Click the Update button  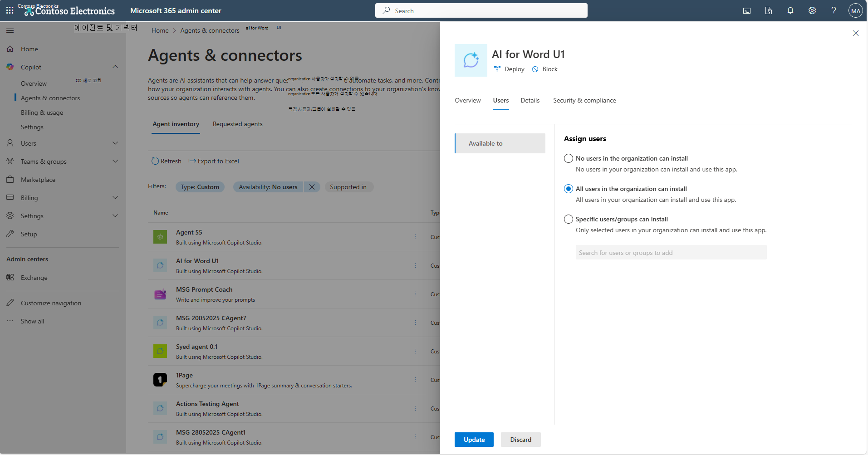tap(474, 440)
